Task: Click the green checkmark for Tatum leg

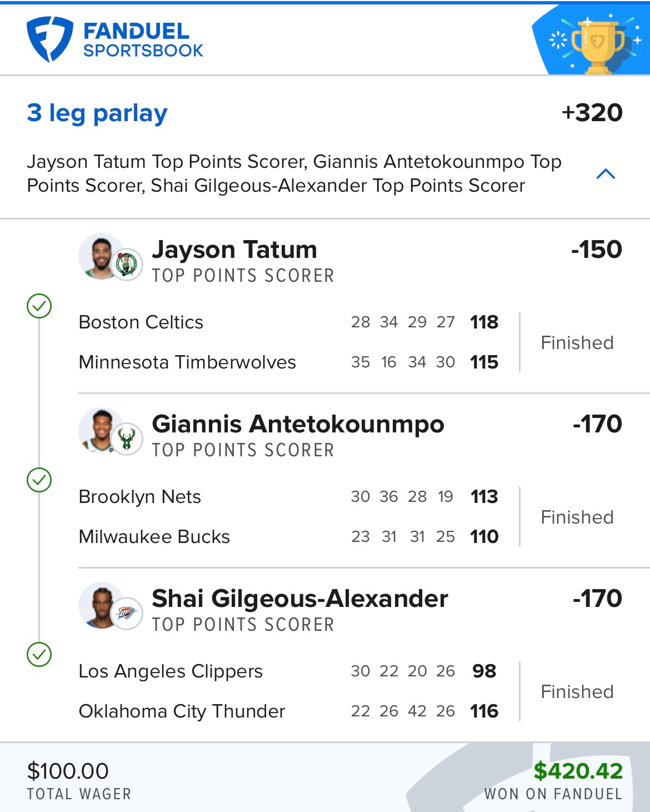Action: [39, 306]
